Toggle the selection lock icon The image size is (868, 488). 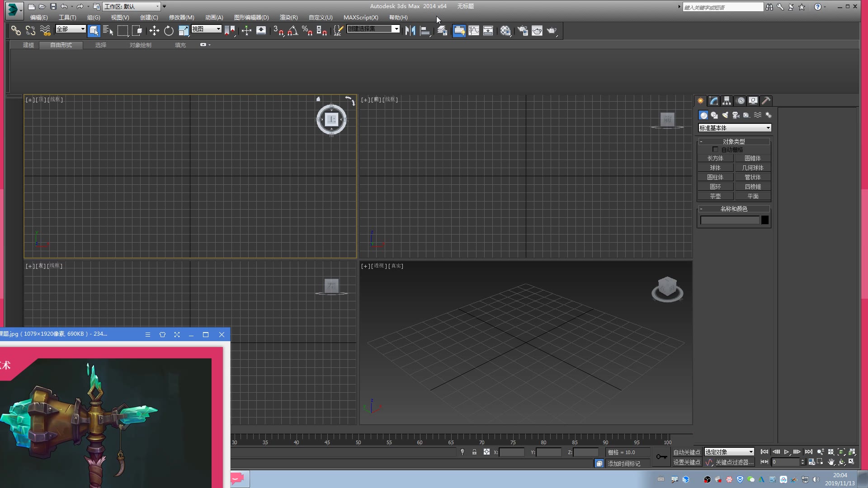pyautogui.click(x=474, y=452)
